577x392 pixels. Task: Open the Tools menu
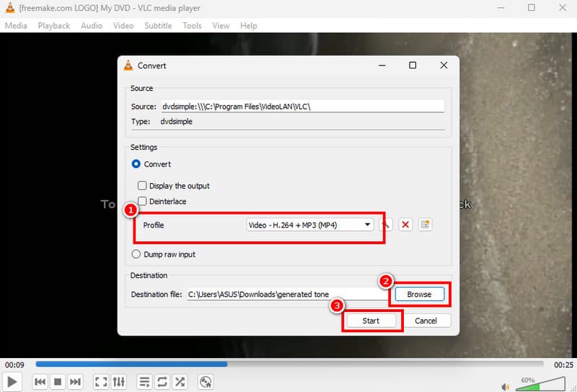192,26
